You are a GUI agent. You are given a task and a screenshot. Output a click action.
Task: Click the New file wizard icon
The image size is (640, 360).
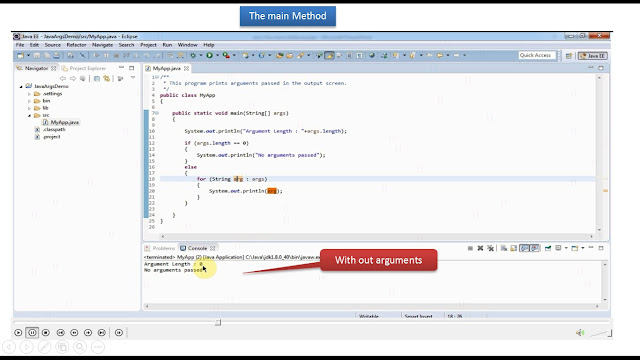[20, 56]
